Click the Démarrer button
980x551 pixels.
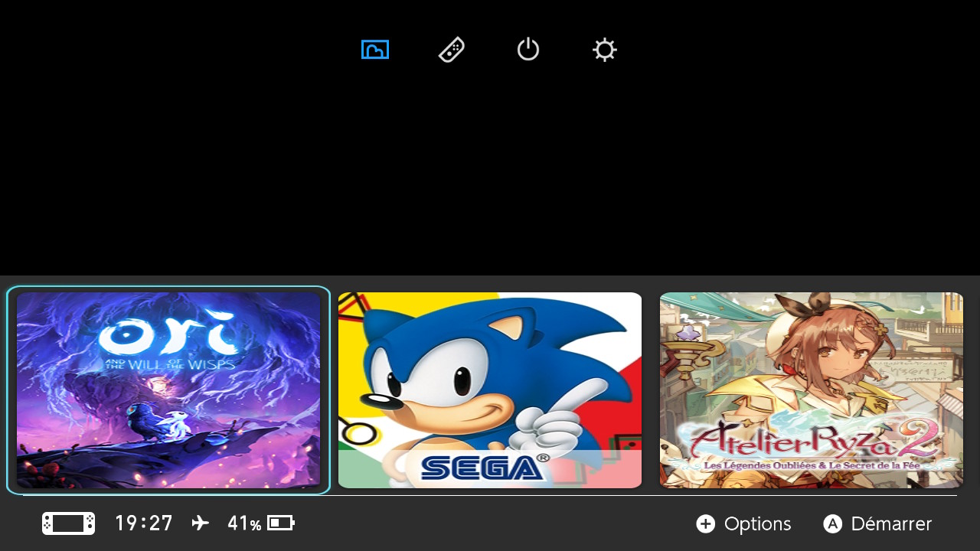877,524
